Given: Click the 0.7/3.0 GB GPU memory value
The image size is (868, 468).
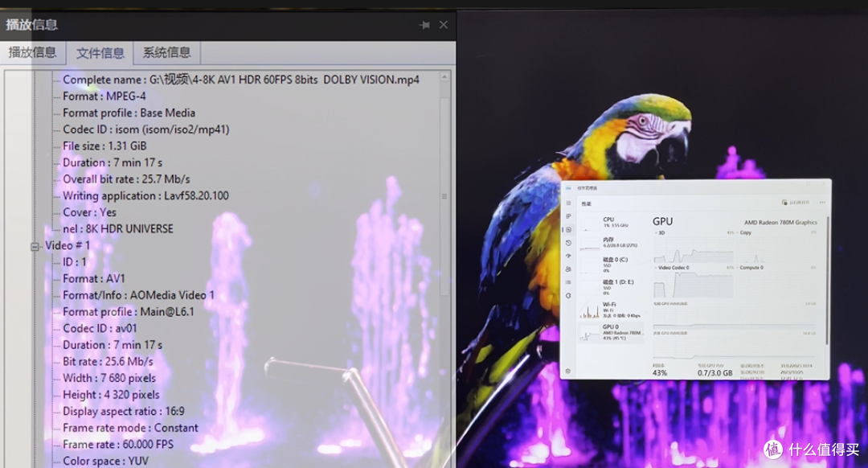Looking at the screenshot, I should tap(714, 373).
